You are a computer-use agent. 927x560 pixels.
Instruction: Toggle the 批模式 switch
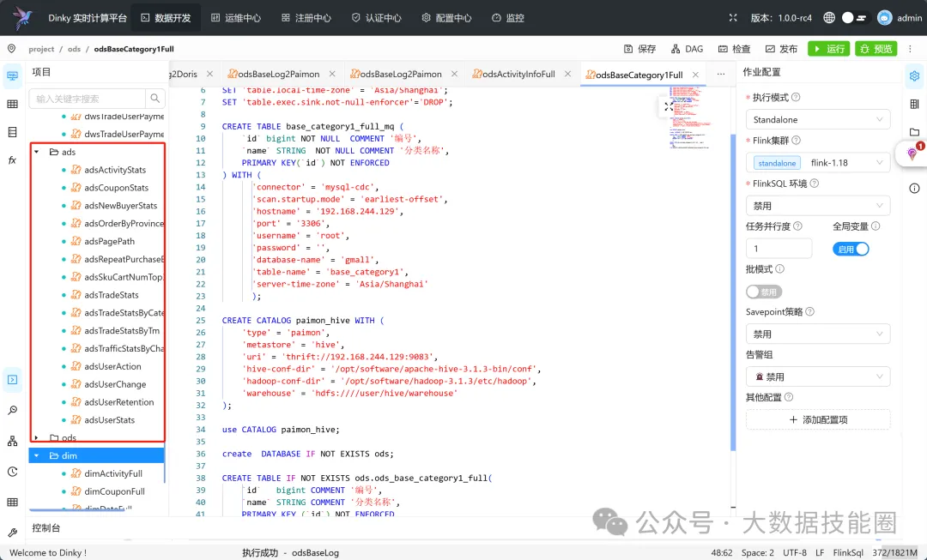point(764,292)
